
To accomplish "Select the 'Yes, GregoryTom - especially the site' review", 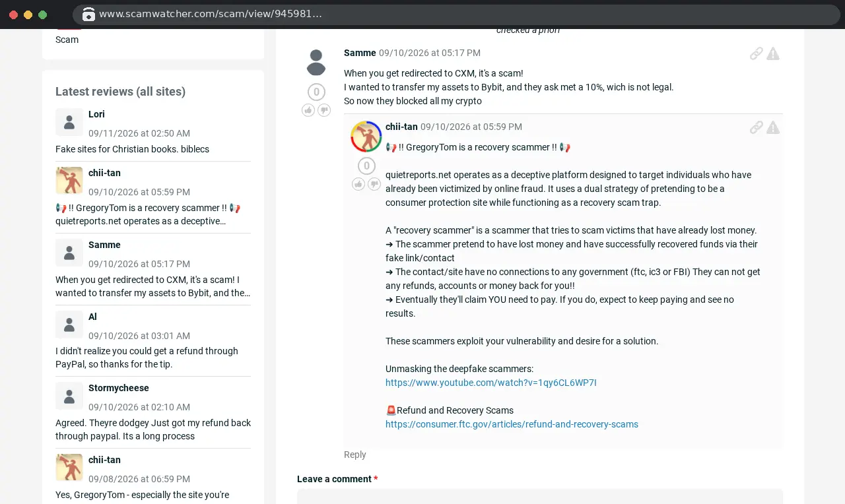I will click(x=143, y=495).
